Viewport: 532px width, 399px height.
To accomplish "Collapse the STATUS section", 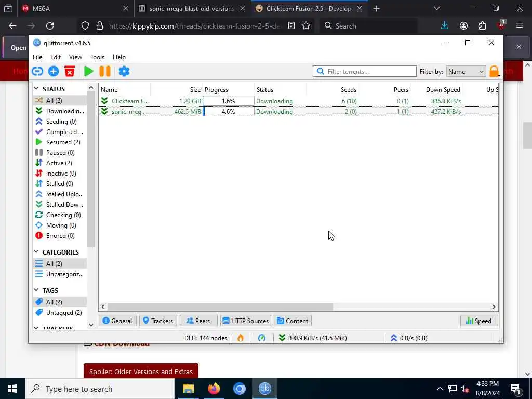I will pos(36,88).
